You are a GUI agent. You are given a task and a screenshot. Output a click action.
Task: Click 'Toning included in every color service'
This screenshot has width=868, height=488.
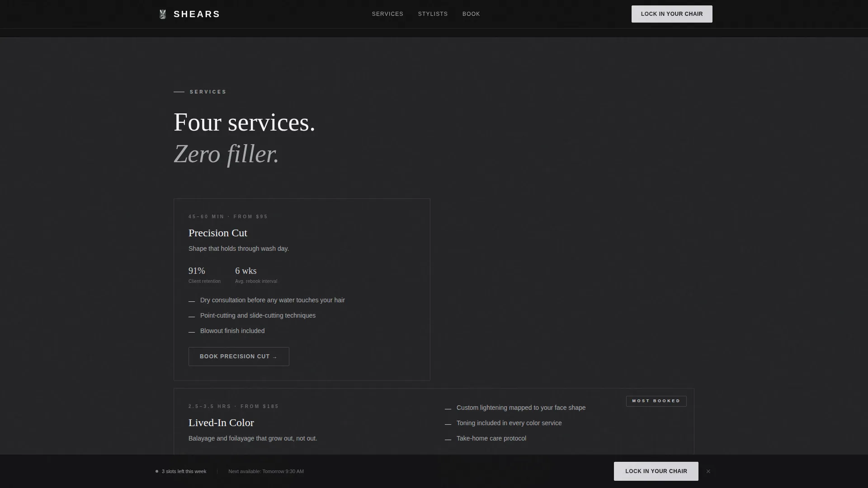pos(509,423)
